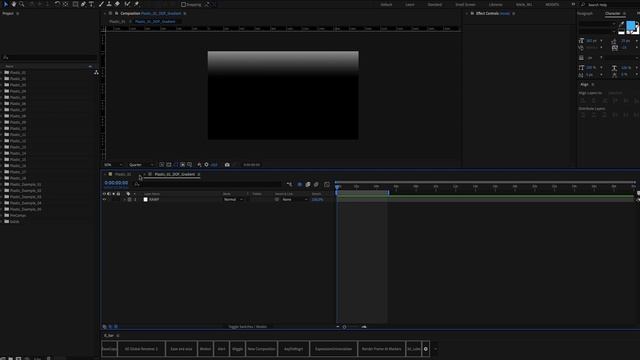
Task: Click zoom-in mountain icon in timeline
Action: coord(364,327)
